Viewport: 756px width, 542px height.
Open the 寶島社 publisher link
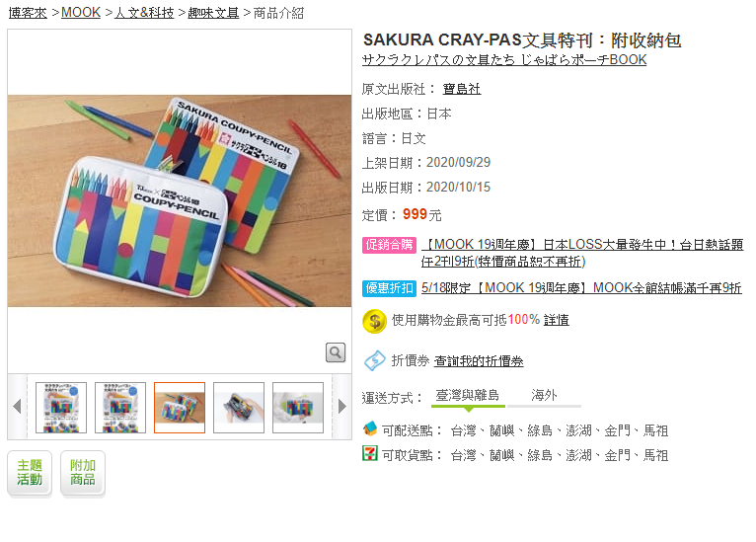(x=462, y=89)
